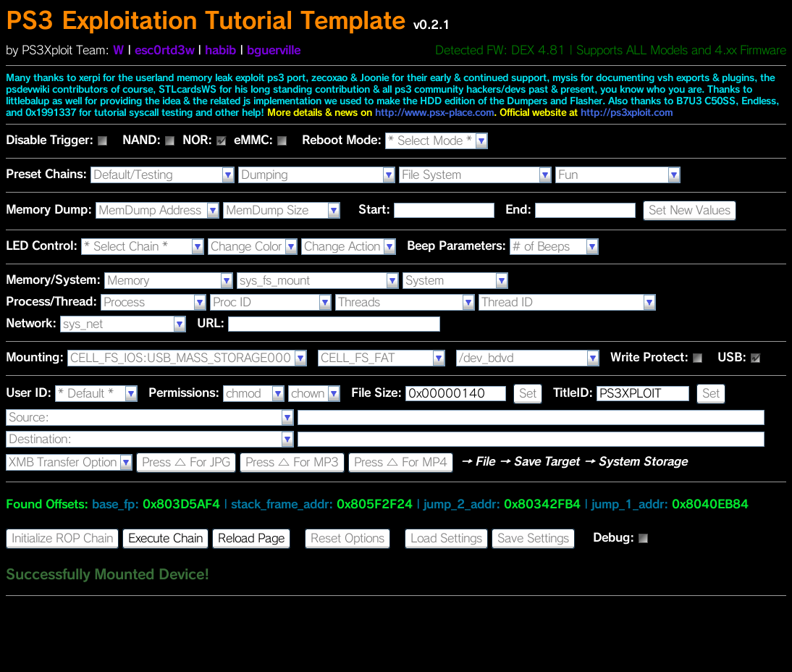Click the Reload Page button
The image size is (792, 672).
pos(251,539)
